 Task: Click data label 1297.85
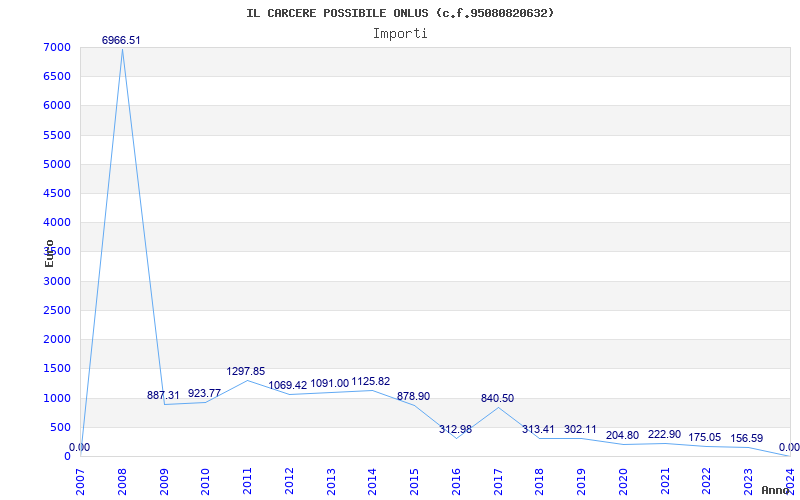pos(246,371)
